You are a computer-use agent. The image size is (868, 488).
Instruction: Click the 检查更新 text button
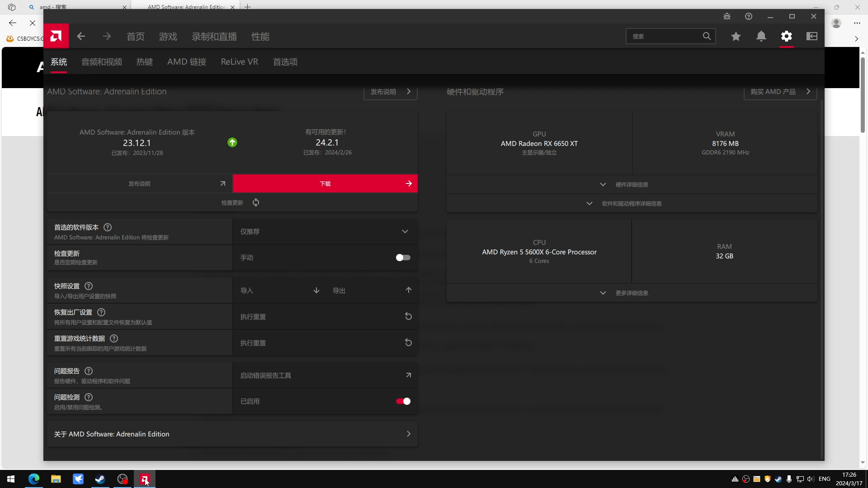point(232,203)
